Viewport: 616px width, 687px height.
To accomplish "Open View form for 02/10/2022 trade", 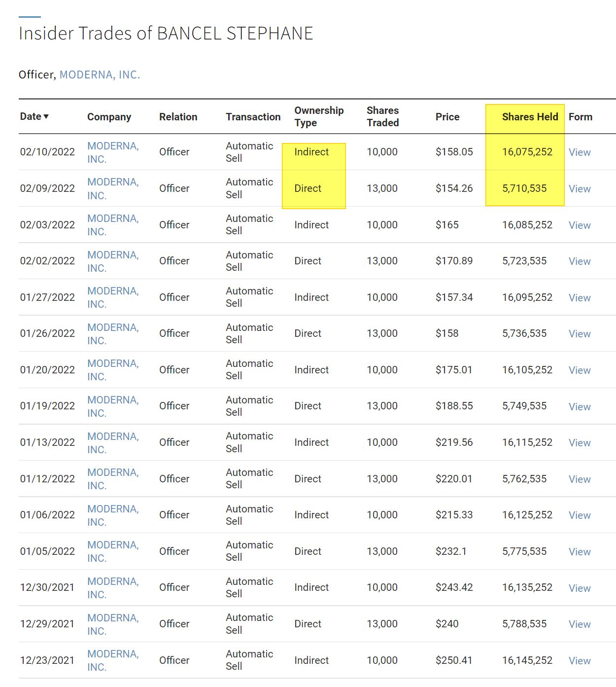I will click(x=579, y=152).
